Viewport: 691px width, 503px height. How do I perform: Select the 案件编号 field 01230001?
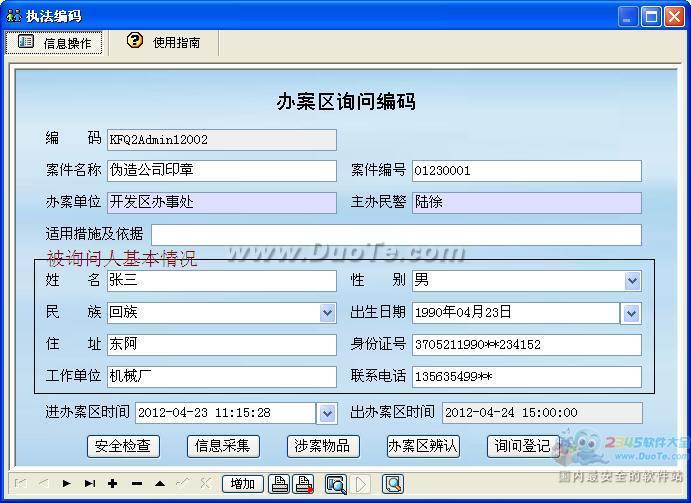click(527, 171)
